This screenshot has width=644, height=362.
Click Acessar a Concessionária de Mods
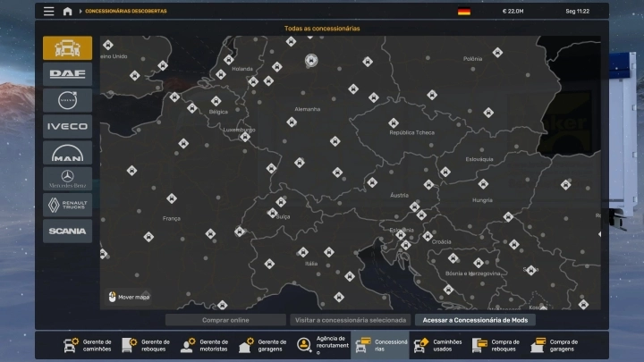[475, 320]
